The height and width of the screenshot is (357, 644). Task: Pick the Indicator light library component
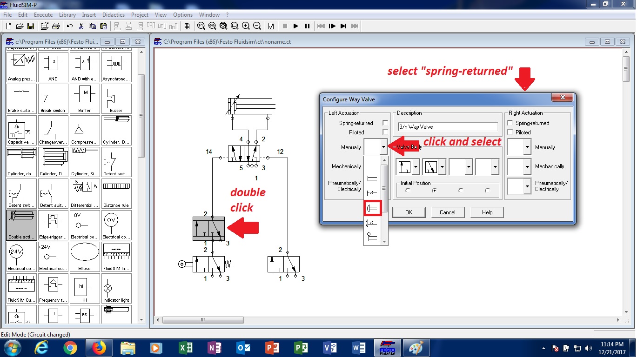[x=116, y=288]
